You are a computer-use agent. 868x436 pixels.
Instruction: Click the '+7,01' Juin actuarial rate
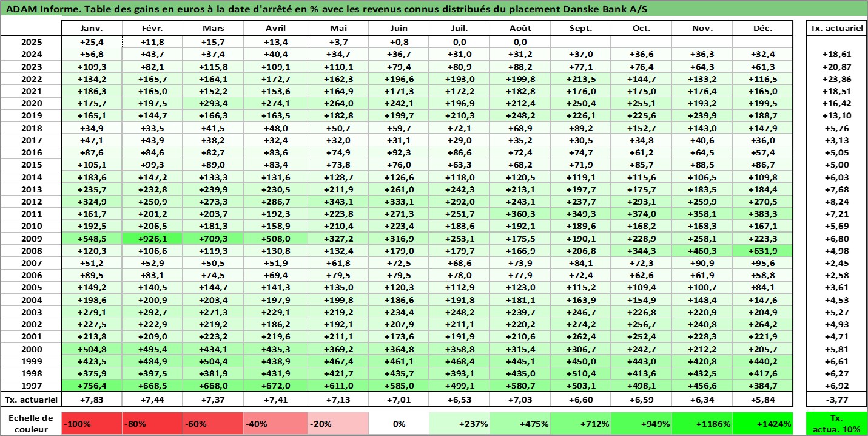[x=399, y=400]
